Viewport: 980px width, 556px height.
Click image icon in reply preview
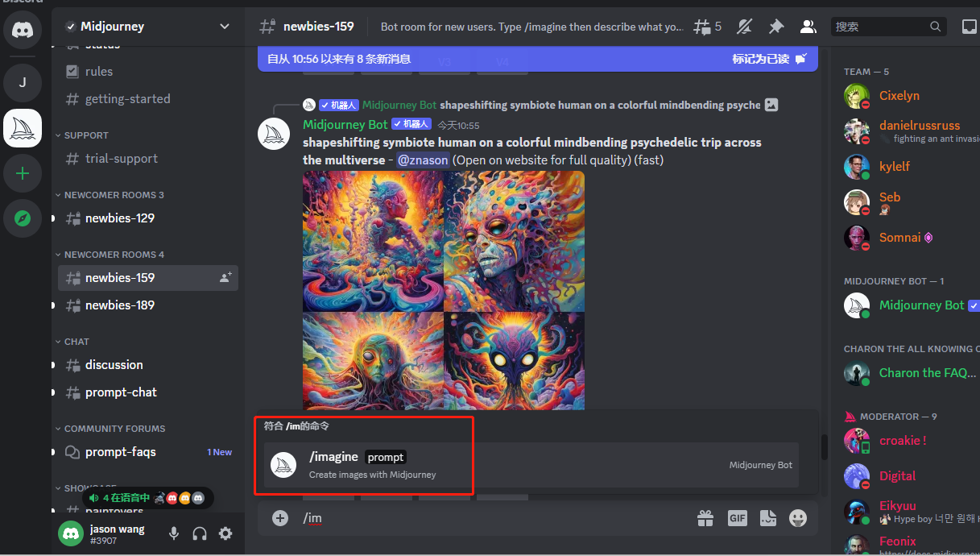(771, 105)
